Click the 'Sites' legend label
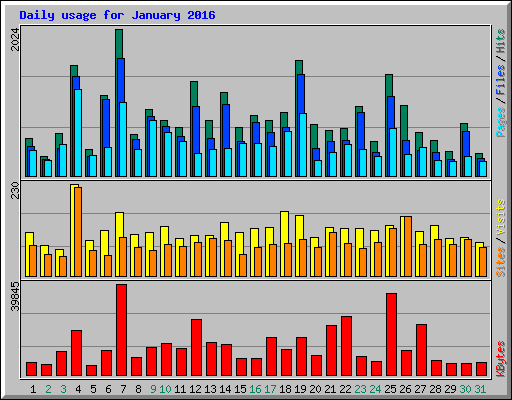This screenshot has width=512, height=400. (x=501, y=262)
